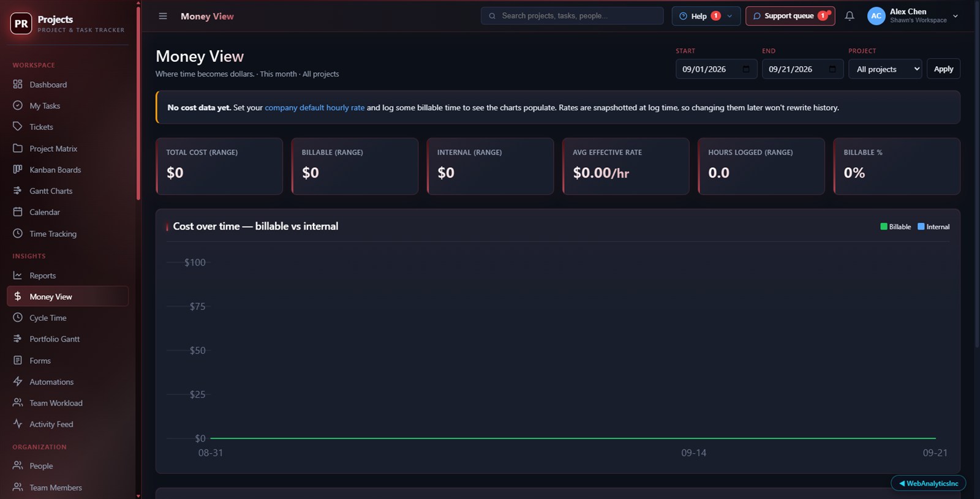The height and width of the screenshot is (499, 980).
Task: Open the End date calendar picker
Action: (832, 69)
